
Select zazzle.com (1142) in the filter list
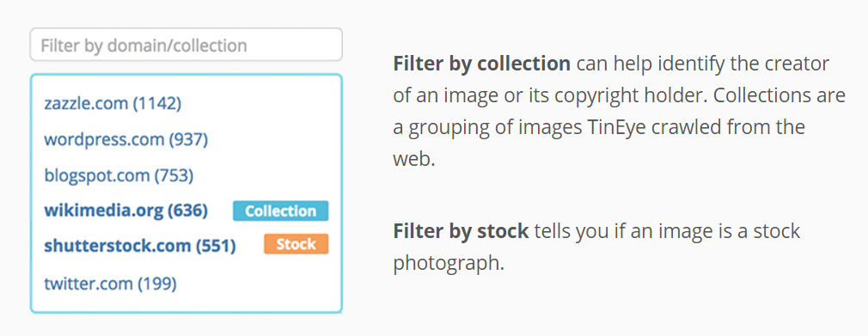pos(113,103)
